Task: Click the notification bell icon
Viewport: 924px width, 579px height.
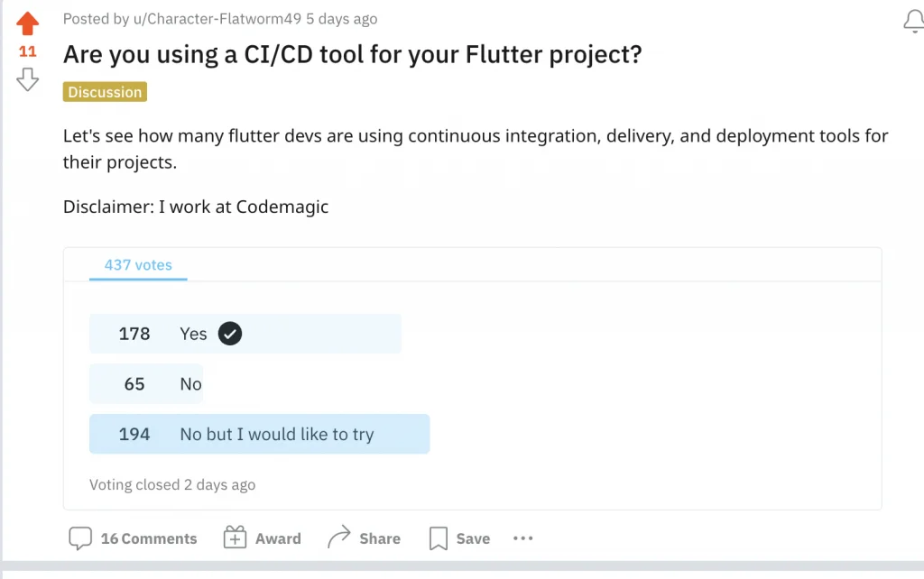Action: tap(913, 22)
